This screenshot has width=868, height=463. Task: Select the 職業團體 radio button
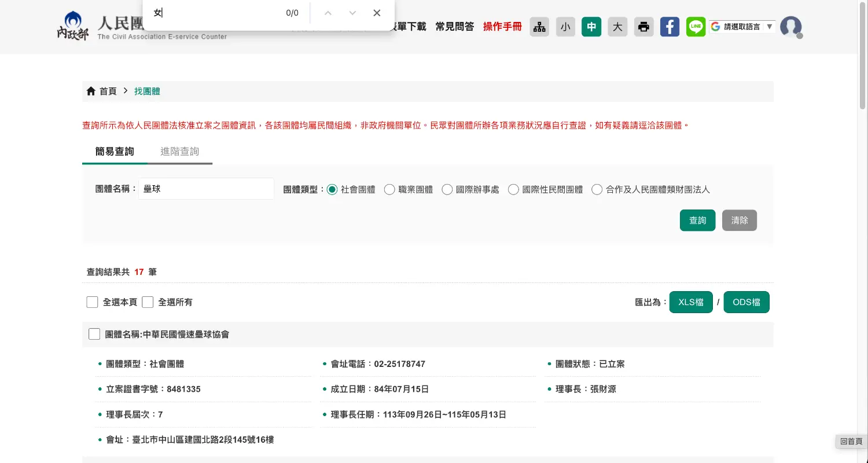point(389,190)
